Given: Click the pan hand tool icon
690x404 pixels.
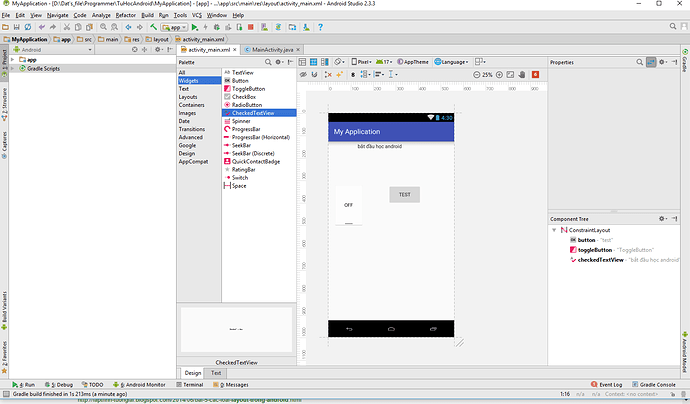Looking at the screenshot, I should (524, 74).
